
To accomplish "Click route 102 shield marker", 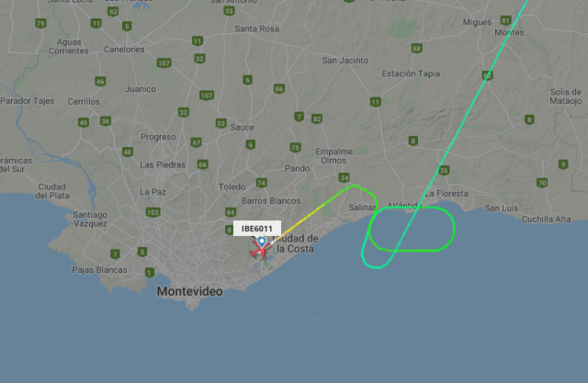I will coord(153,212).
